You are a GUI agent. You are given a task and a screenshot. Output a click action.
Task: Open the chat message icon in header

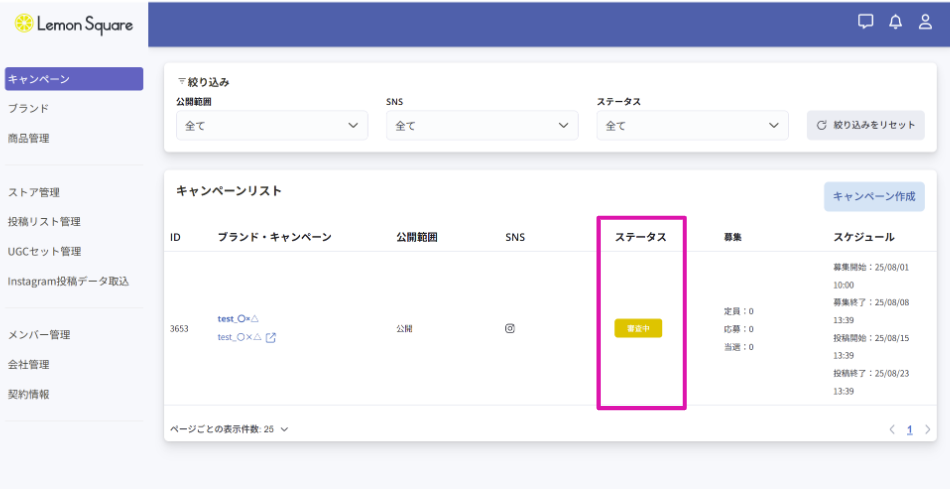[x=866, y=22]
